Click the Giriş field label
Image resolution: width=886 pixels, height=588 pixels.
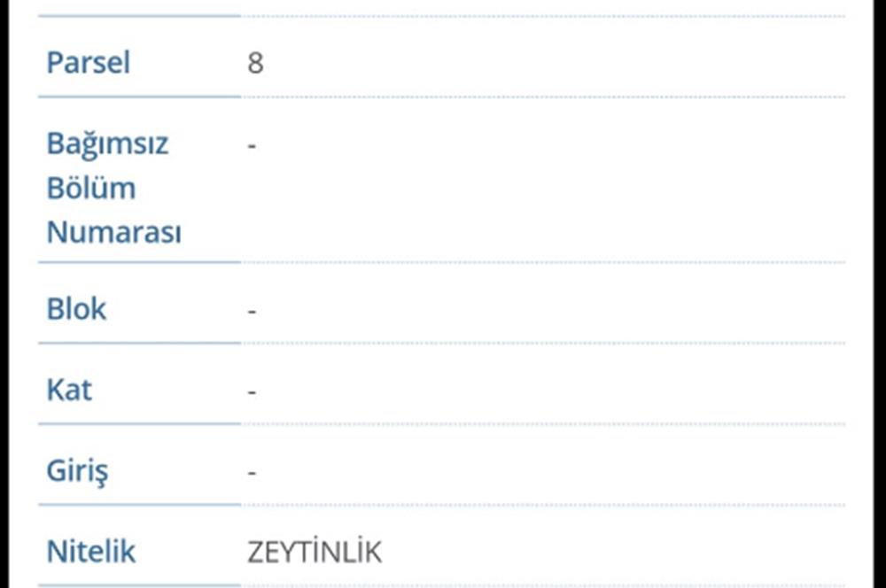coord(77,471)
